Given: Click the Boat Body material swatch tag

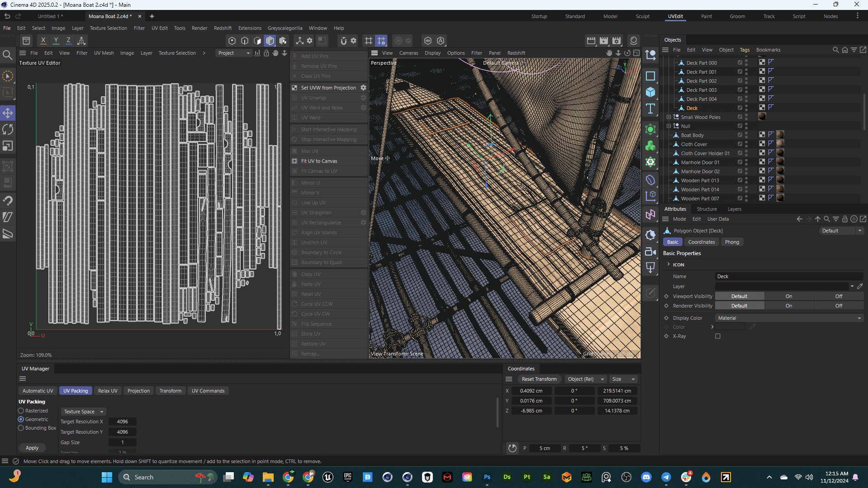Looking at the screenshot, I should click(x=780, y=135).
